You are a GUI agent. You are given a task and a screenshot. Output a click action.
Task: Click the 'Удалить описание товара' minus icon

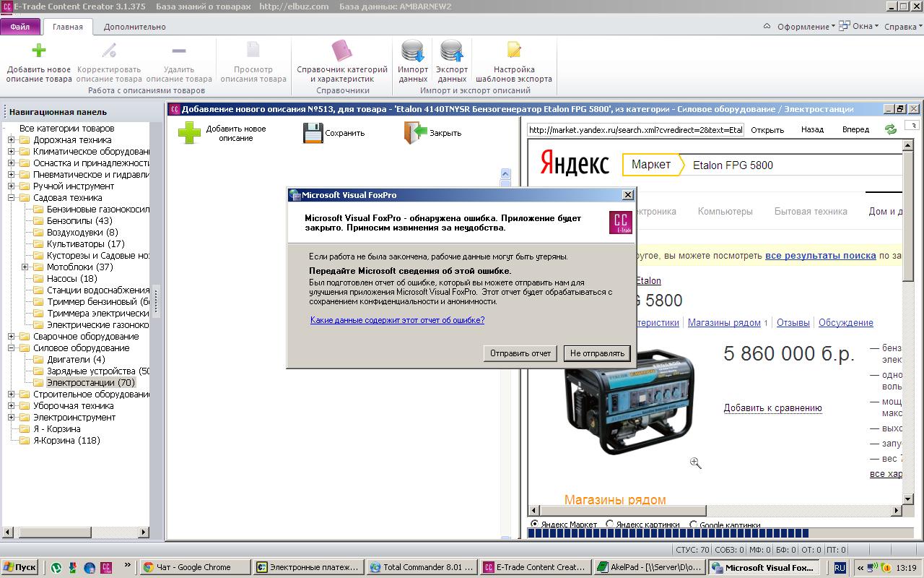pos(179,51)
